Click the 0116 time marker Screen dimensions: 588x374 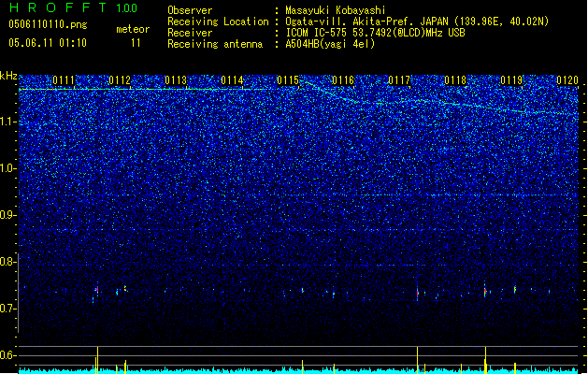point(343,80)
